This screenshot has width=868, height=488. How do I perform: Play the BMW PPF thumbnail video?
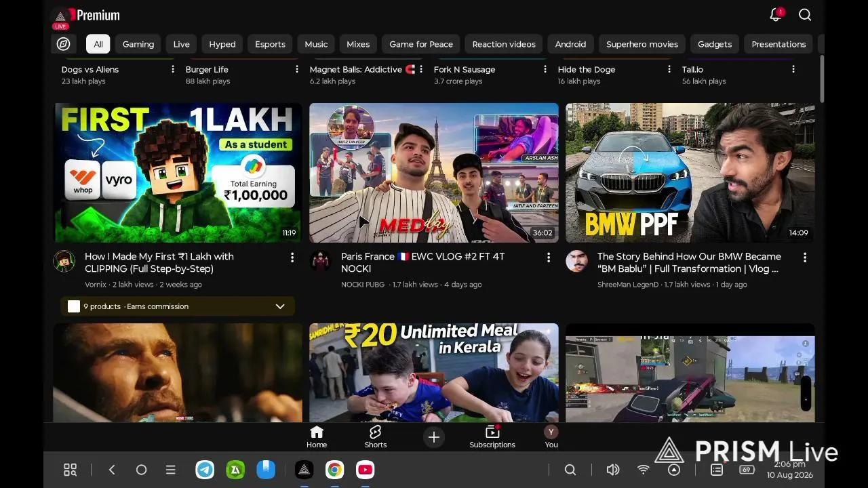[x=690, y=173]
